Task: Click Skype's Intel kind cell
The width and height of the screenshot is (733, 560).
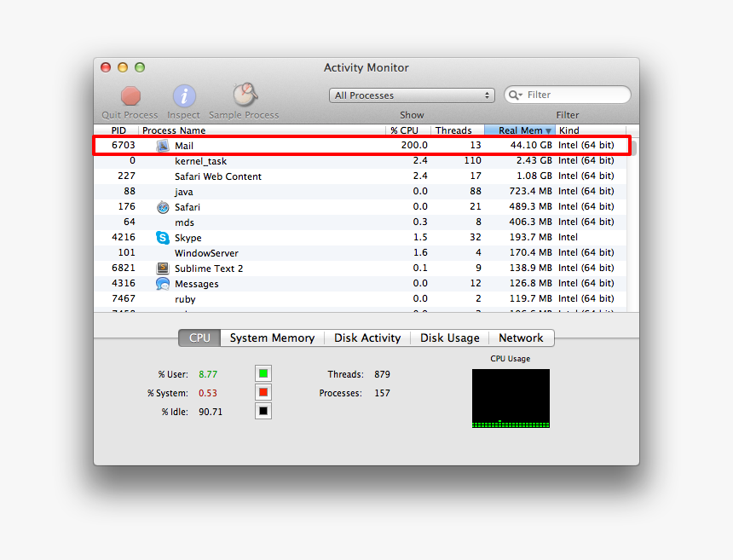Action: click(x=568, y=237)
